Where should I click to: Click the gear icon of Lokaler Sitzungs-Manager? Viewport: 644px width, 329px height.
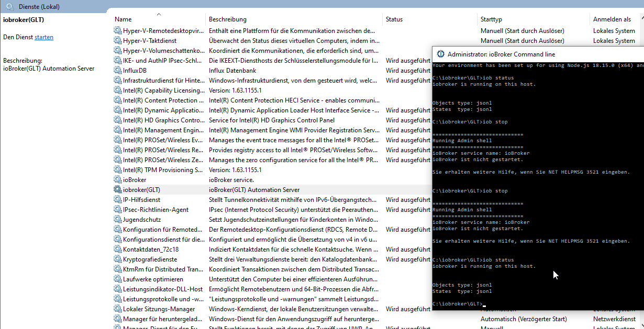[x=117, y=309]
